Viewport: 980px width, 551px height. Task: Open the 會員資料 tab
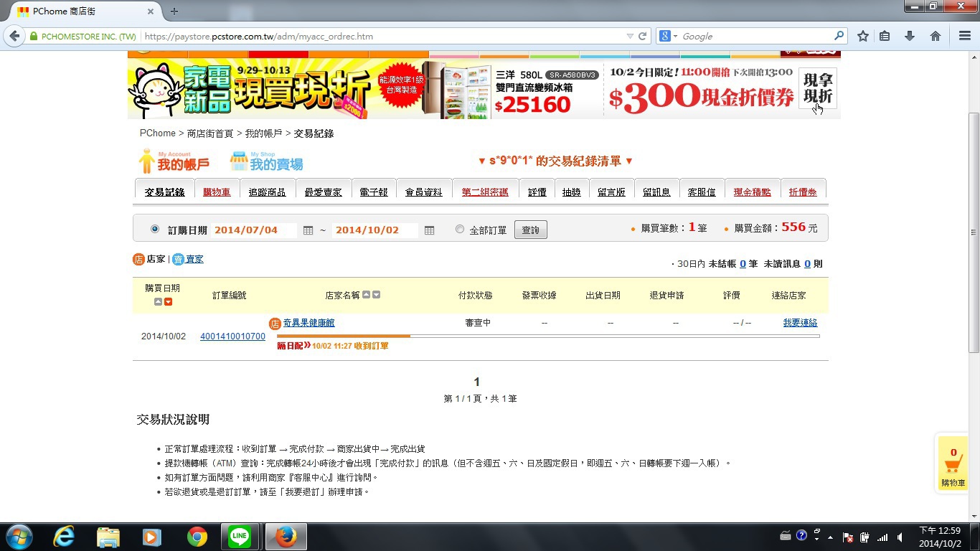tap(423, 192)
